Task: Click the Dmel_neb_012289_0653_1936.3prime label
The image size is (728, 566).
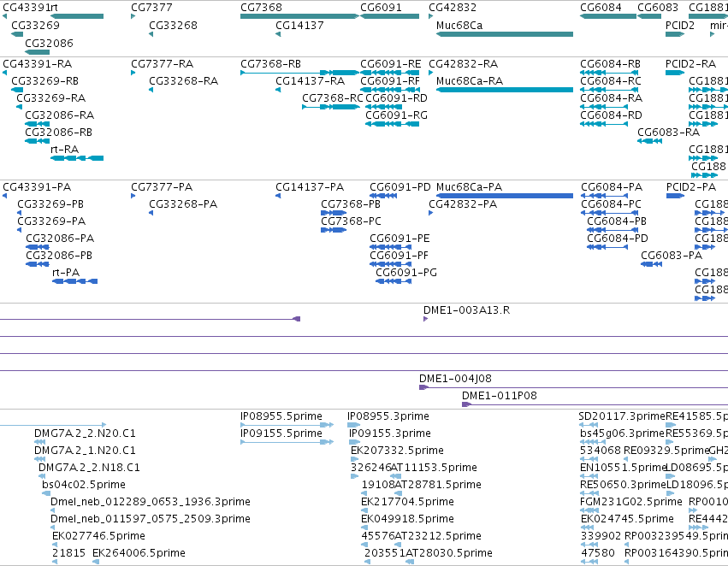Action: [151, 502]
